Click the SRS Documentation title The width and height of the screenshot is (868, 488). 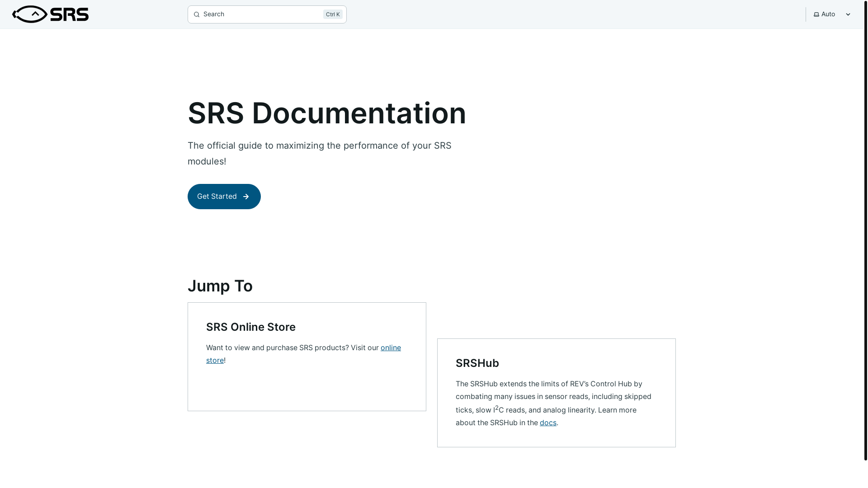coord(327,113)
